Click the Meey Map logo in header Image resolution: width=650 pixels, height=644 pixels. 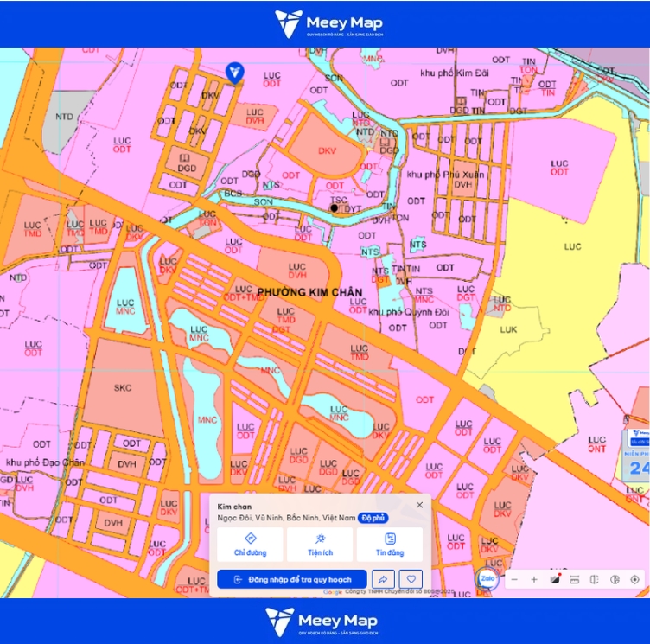point(328,24)
